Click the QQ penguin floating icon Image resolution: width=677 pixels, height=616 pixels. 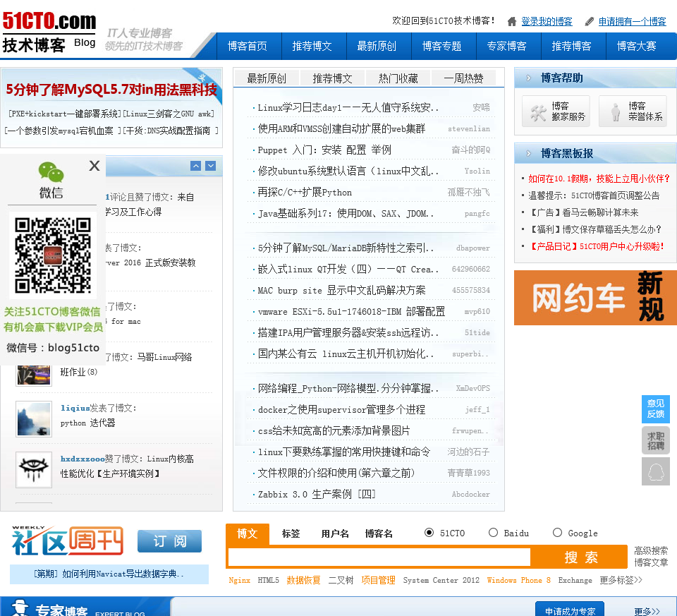[655, 471]
